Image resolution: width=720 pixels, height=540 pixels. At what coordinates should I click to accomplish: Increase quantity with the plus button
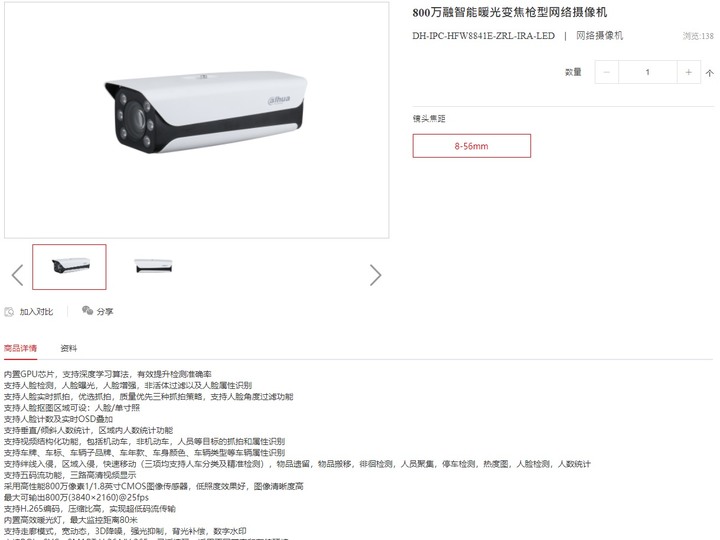[688, 72]
